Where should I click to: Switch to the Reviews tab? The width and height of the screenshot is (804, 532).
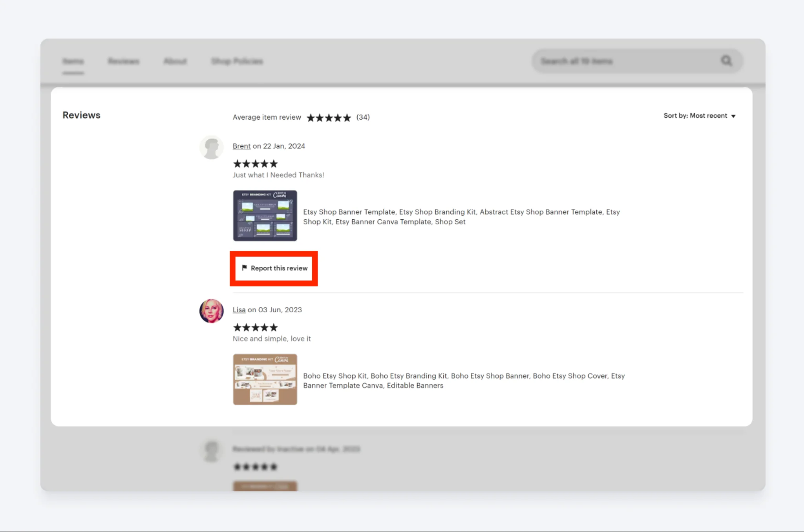124,61
